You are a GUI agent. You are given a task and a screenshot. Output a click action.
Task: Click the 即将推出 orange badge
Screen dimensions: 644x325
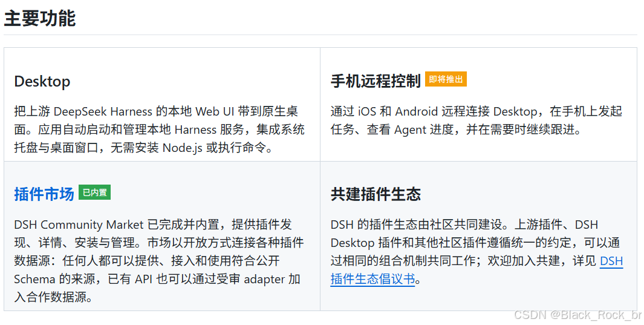tap(446, 79)
